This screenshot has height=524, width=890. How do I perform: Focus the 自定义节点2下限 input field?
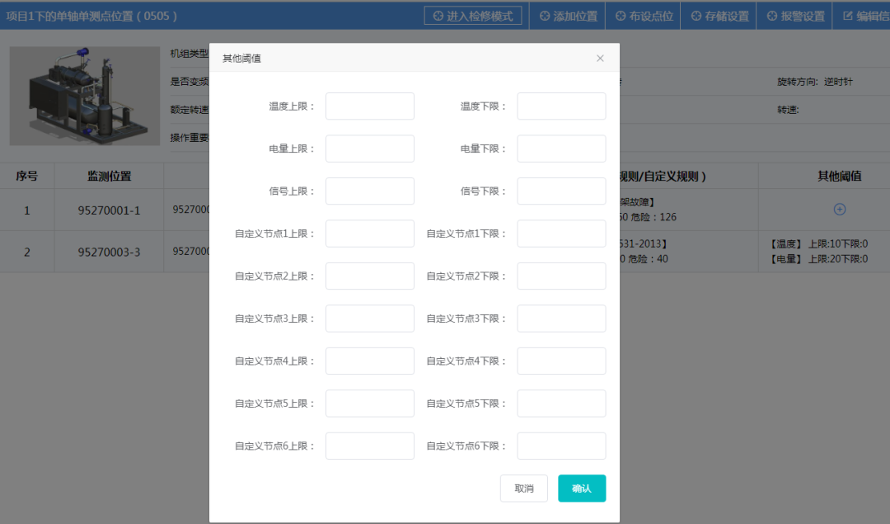(561, 276)
